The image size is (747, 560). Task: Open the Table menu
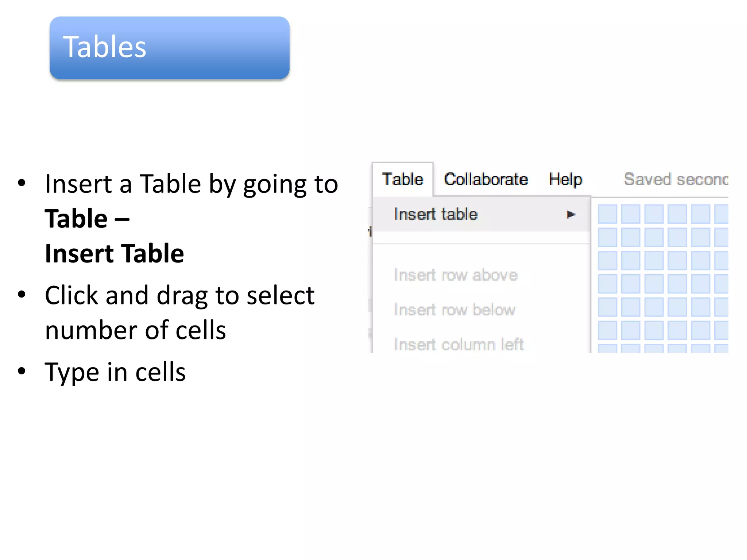pyautogui.click(x=402, y=179)
